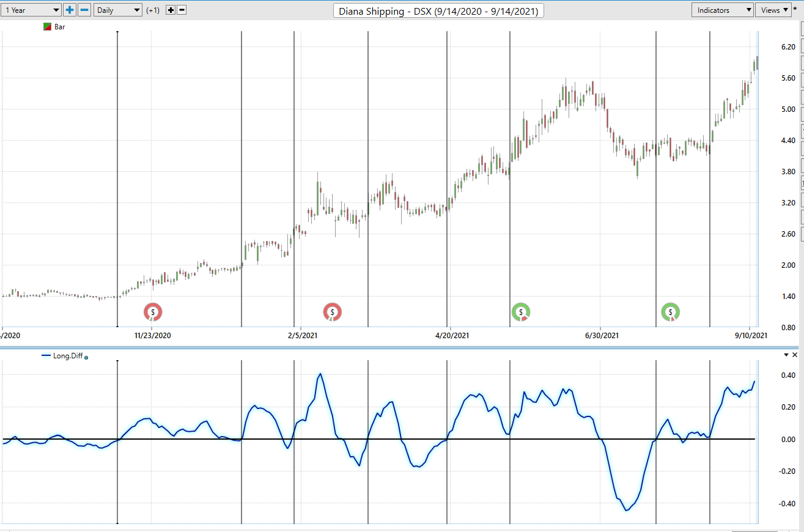The height and width of the screenshot is (532, 804).
Task: Click the Diana Shipping - DSX symbol field
Action: pyautogui.click(x=438, y=10)
